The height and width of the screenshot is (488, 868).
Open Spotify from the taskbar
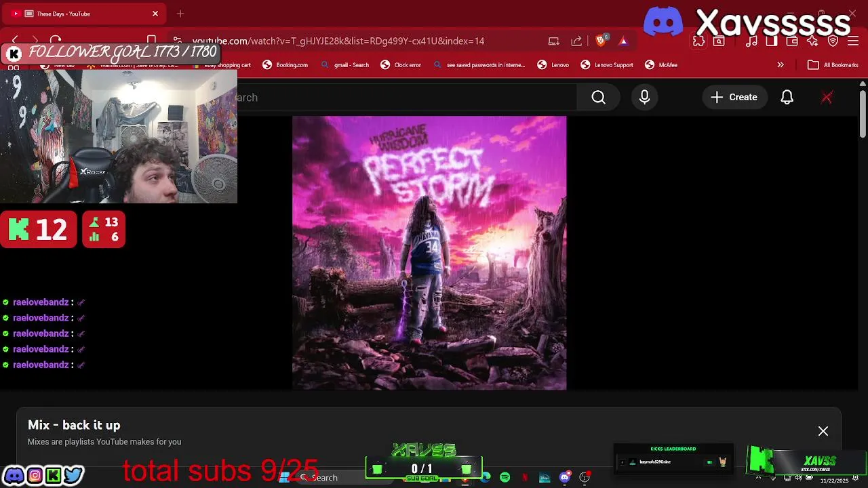pos(505,478)
